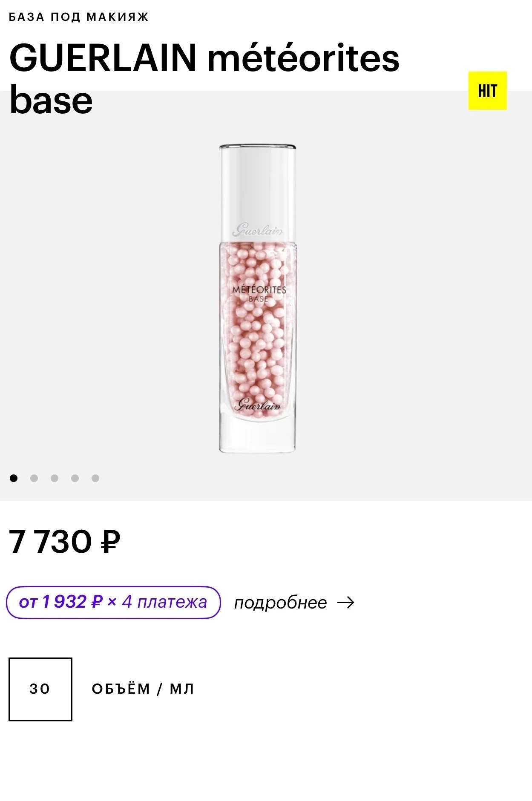The width and height of the screenshot is (532, 801).
Task: Go to the second carousel image dot
Action: click(34, 478)
